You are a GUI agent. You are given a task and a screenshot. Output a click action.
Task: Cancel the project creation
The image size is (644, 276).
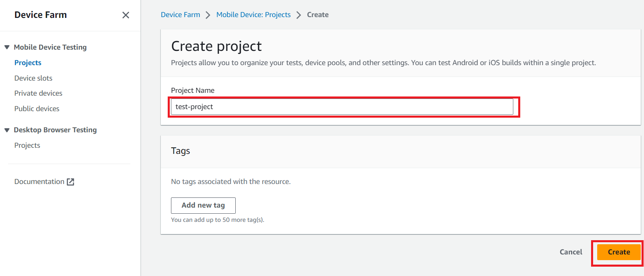point(571,252)
